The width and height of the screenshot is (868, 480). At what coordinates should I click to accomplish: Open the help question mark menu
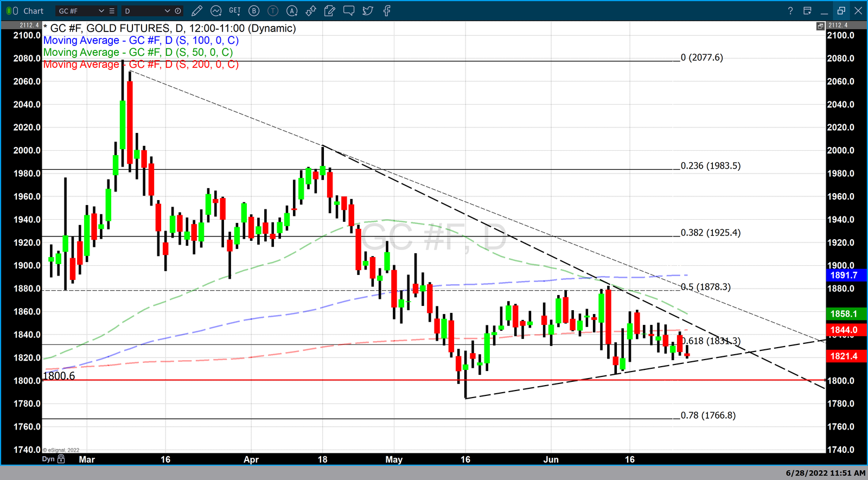pyautogui.click(x=790, y=11)
